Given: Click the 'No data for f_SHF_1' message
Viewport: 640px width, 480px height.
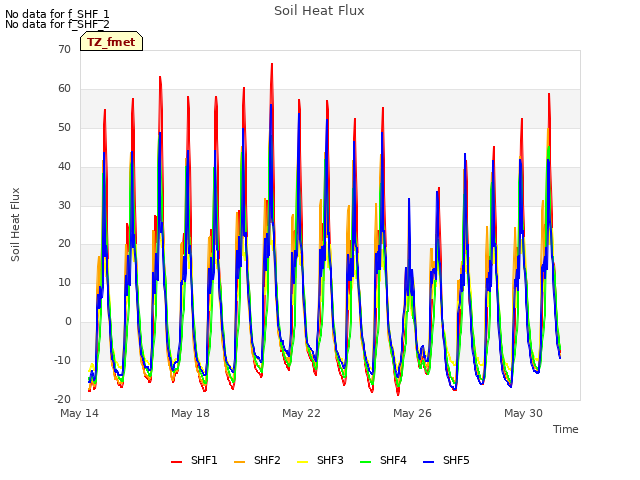Looking at the screenshot, I should 57,14.
